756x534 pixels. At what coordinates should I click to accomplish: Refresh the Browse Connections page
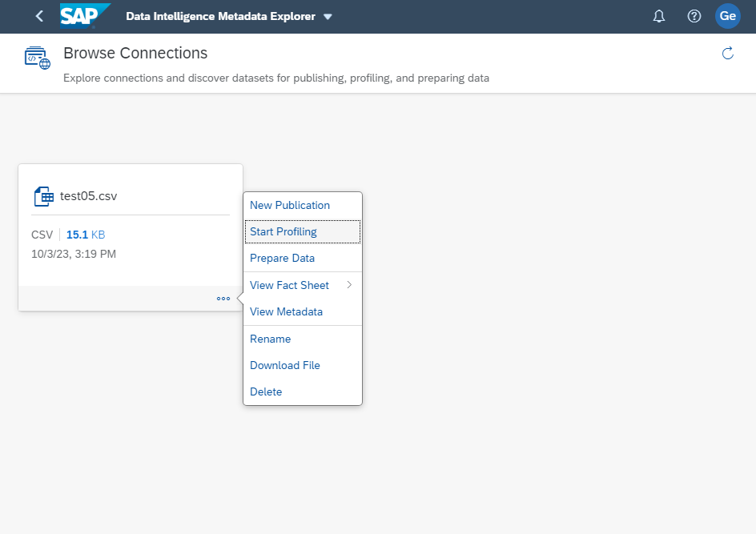click(728, 54)
